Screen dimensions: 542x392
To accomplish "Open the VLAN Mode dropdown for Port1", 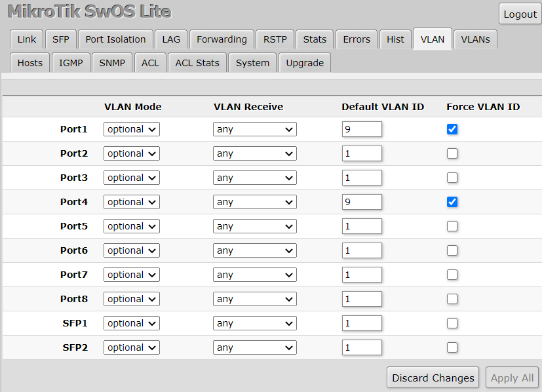I will [x=131, y=129].
